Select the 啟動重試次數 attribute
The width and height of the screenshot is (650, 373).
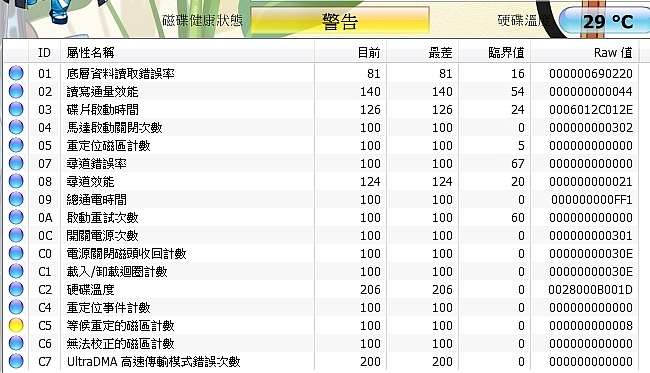click(x=102, y=218)
